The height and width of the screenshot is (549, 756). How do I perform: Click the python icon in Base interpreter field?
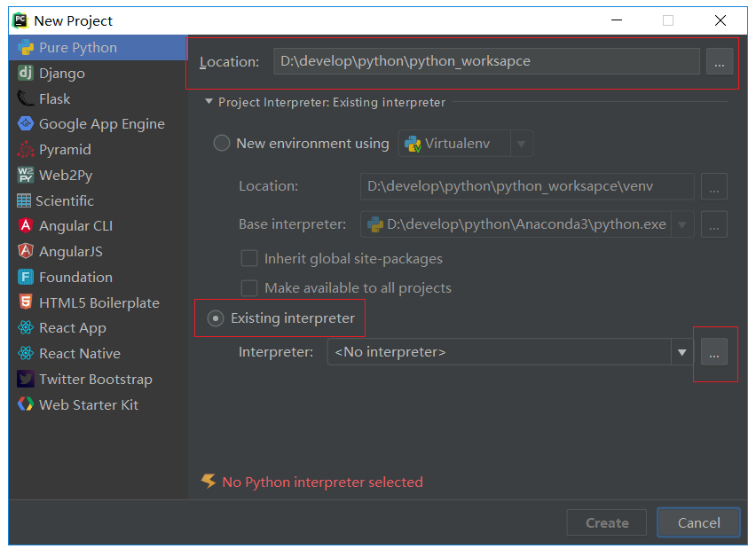(375, 224)
